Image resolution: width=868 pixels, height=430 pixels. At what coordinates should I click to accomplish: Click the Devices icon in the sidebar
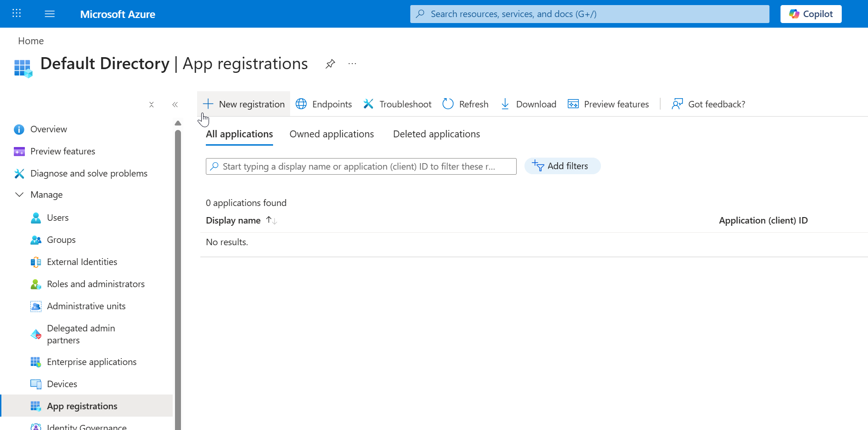(x=35, y=383)
